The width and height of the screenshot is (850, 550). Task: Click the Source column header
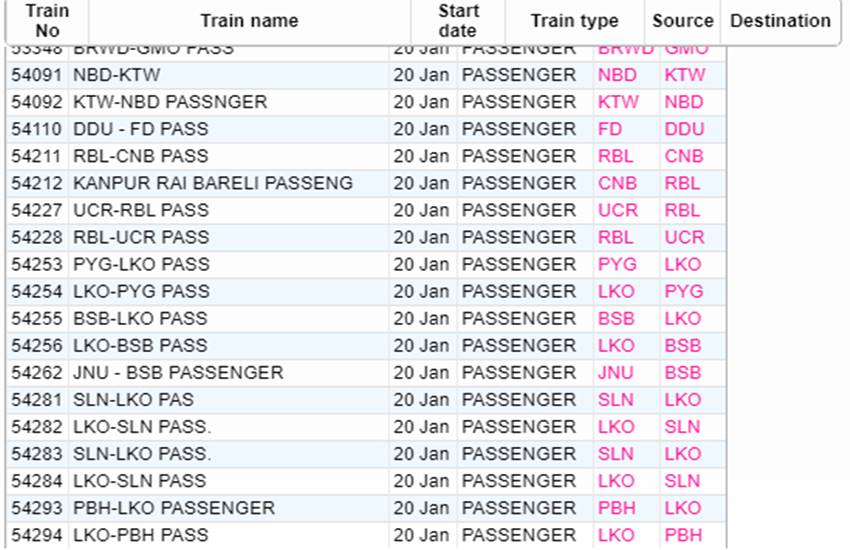point(683,21)
